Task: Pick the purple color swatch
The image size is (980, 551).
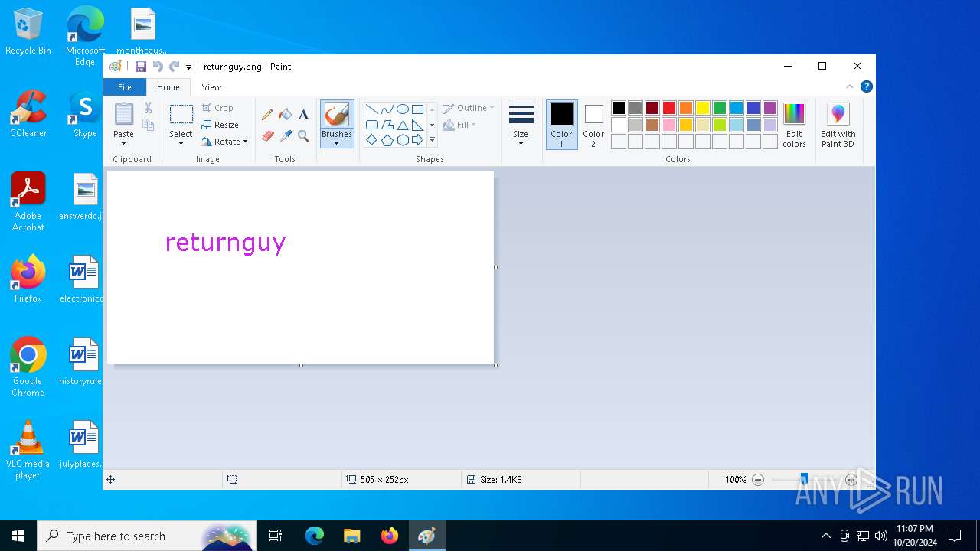Action: [770, 108]
